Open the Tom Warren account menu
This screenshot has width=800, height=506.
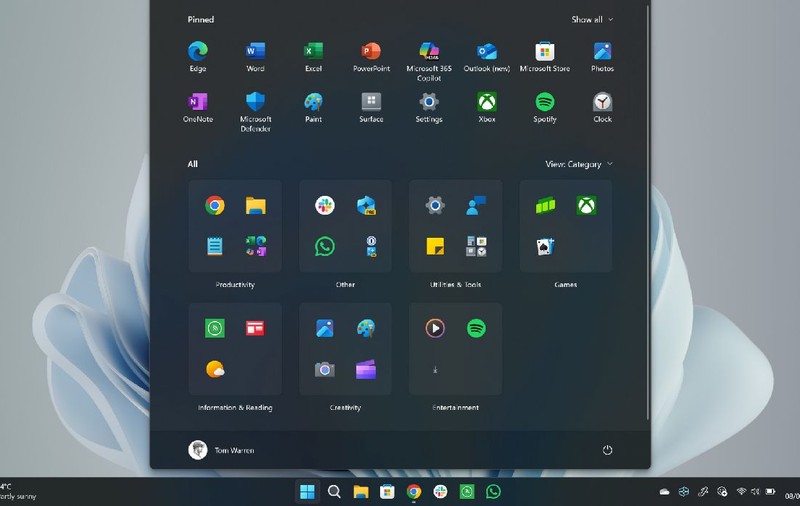click(x=221, y=450)
